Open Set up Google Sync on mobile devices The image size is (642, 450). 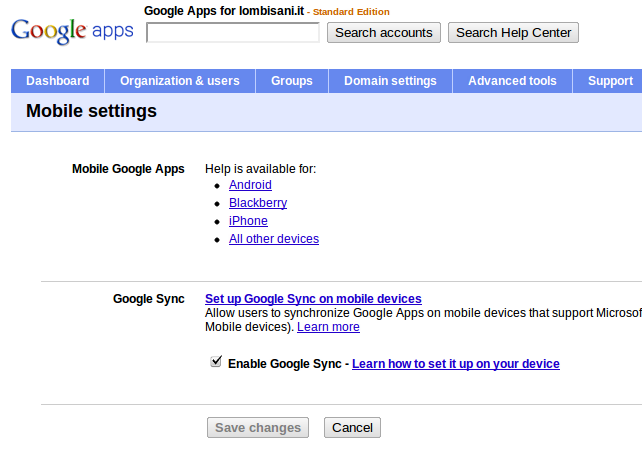313,299
